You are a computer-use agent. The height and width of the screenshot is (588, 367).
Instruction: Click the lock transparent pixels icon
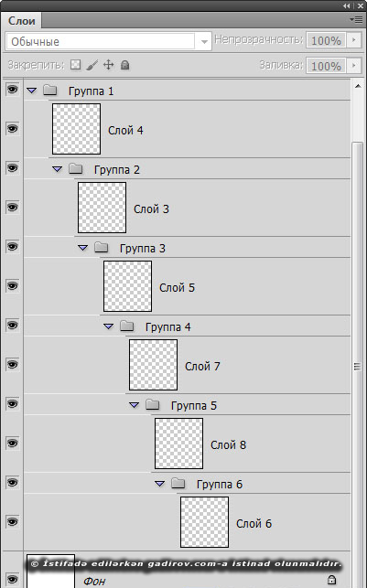(x=76, y=65)
